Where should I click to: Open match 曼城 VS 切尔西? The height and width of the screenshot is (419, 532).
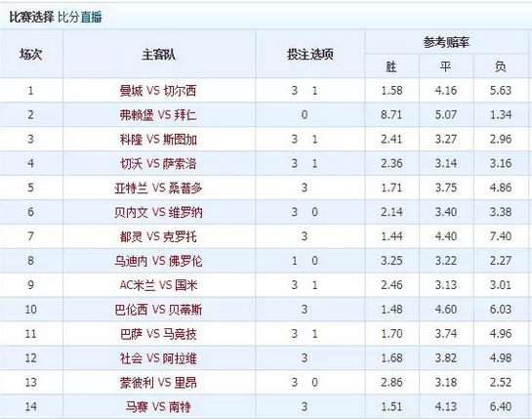(x=158, y=91)
